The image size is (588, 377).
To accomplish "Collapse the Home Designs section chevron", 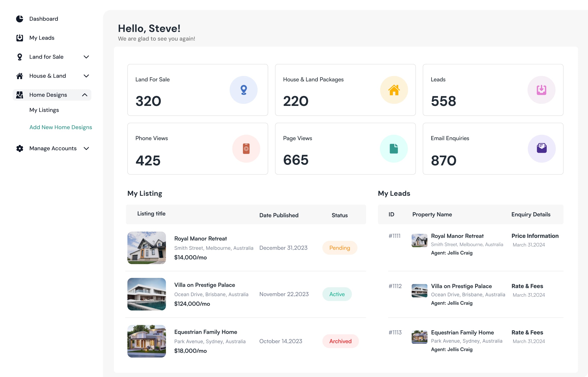I will tap(85, 95).
